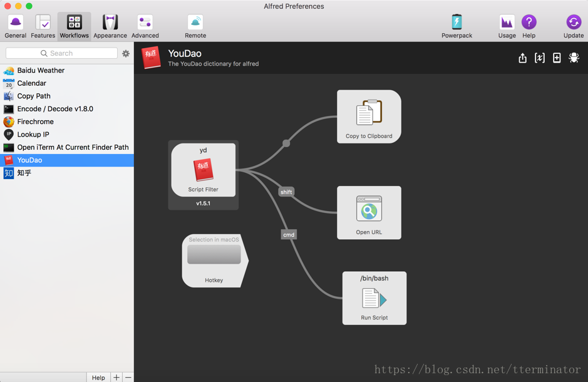
Task: Click the minus button to remove workflow
Action: (x=128, y=377)
